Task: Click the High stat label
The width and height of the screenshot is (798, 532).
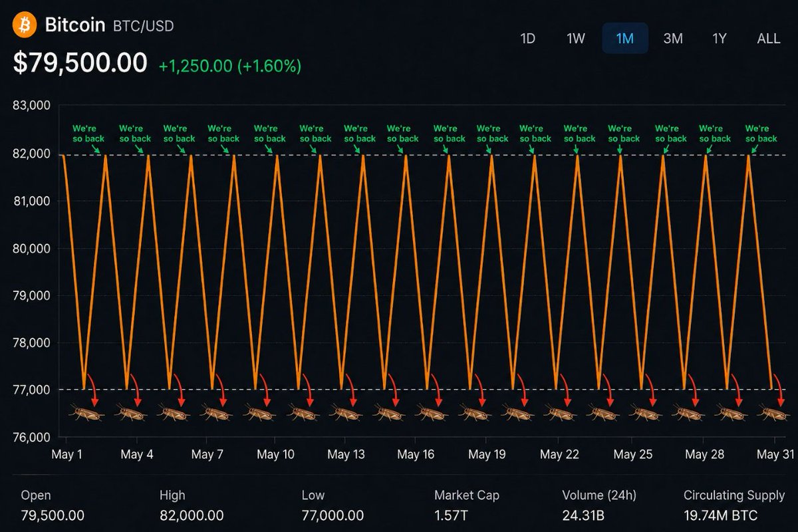Action: tap(173, 495)
